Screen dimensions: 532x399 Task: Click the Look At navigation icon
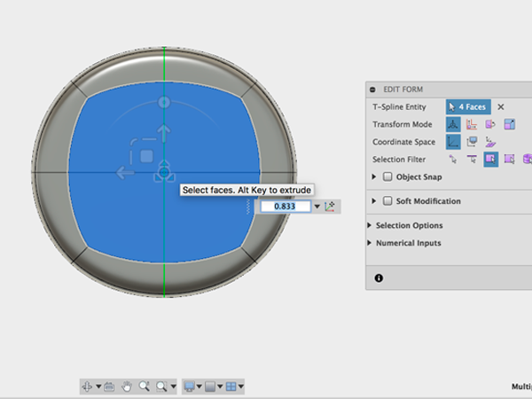point(109,387)
